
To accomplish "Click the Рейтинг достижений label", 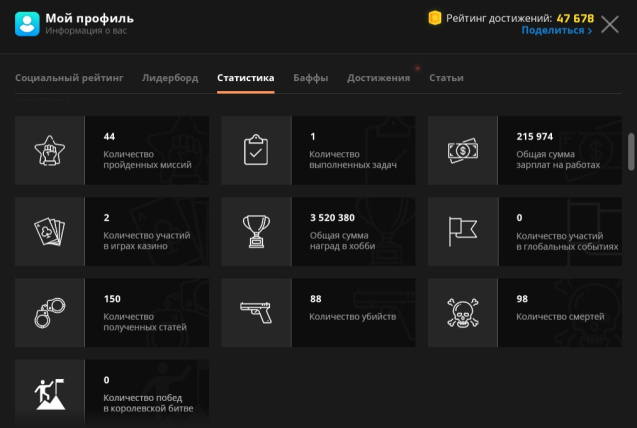I will point(499,18).
